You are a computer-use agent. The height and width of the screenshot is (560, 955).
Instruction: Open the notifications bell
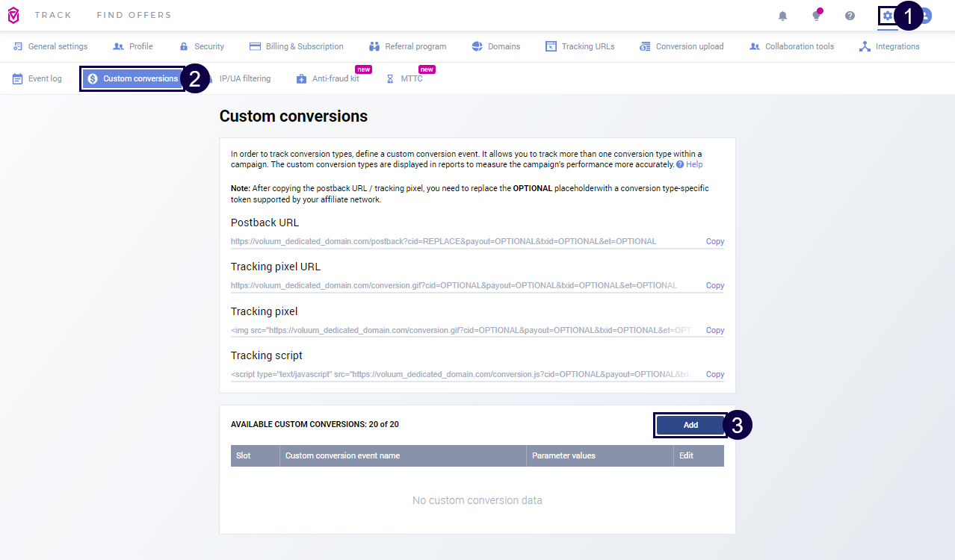point(782,16)
